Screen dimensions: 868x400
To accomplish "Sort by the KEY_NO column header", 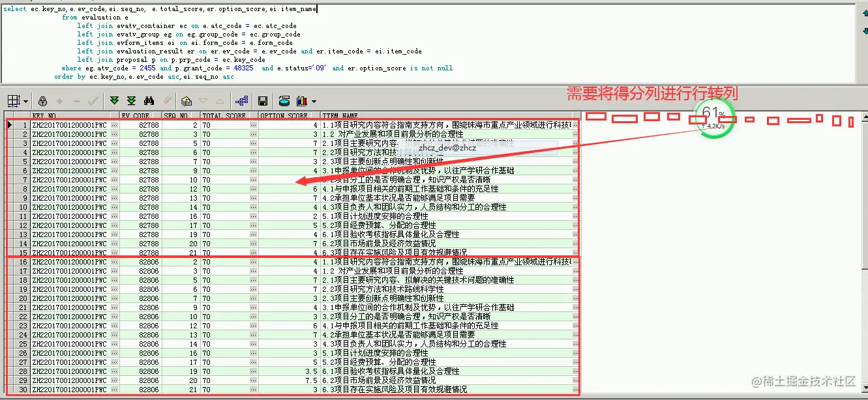I will (75, 116).
